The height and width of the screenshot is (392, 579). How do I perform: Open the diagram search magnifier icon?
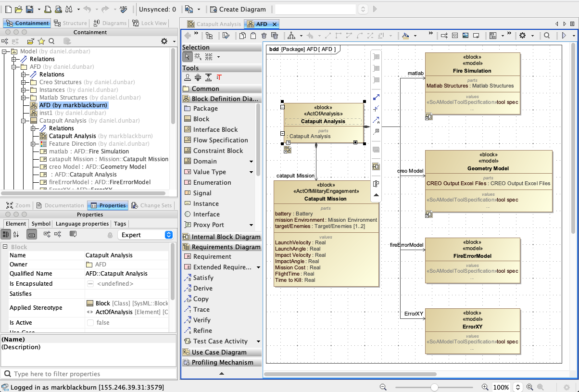[547, 36]
